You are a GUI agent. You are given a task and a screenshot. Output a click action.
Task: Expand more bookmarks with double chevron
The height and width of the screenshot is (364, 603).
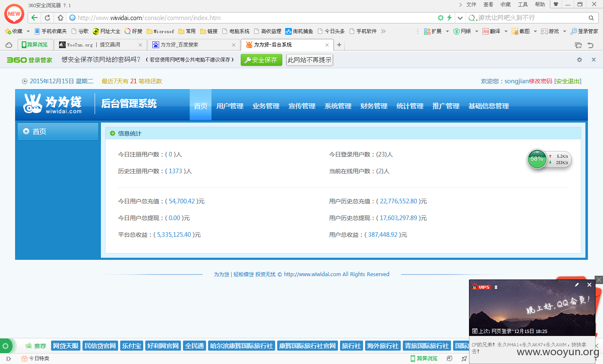coord(383,31)
